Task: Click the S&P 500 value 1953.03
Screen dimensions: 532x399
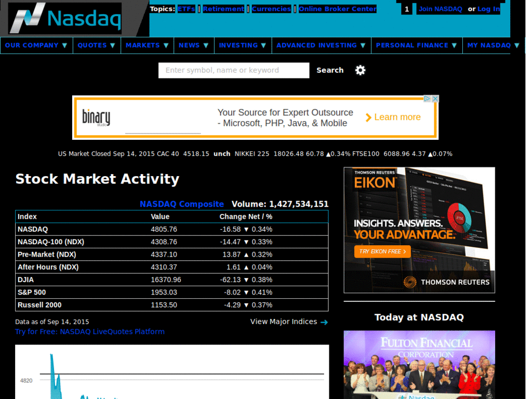Action: click(x=164, y=292)
